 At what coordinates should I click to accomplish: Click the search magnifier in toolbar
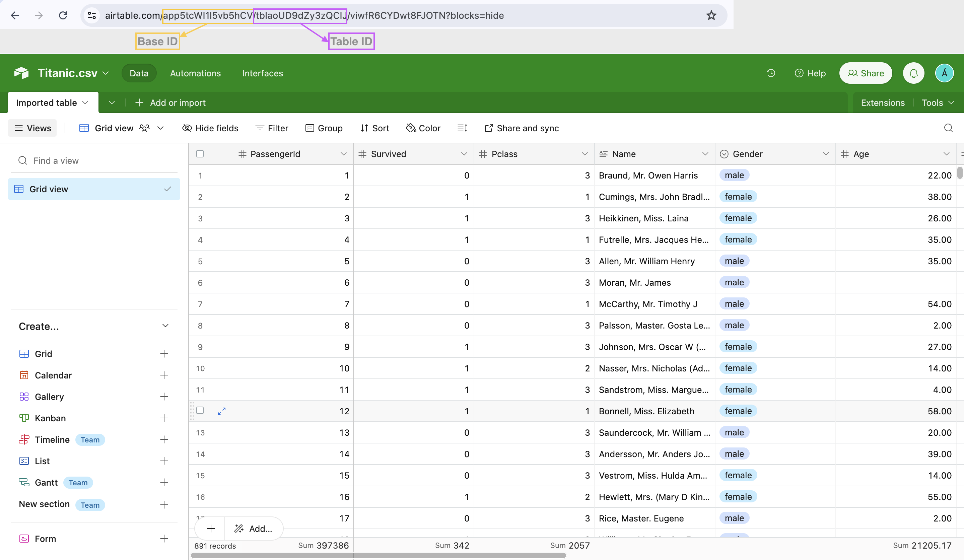[948, 128]
